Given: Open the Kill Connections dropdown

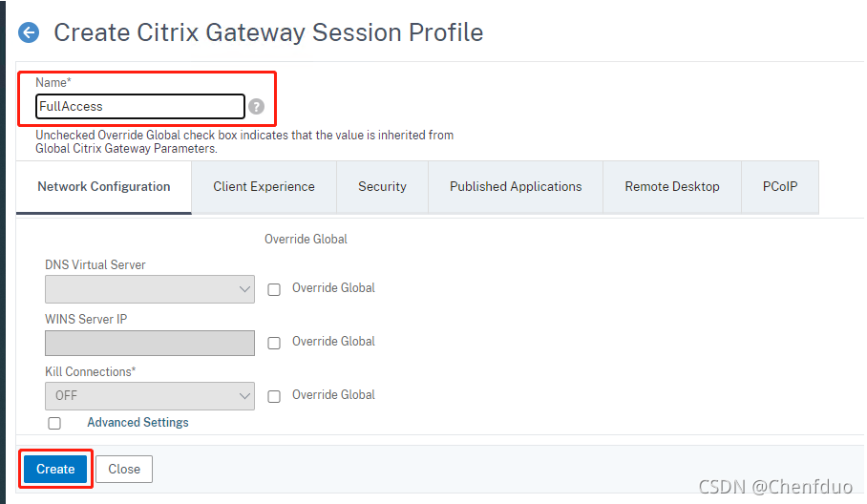Looking at the screenshot, I should [x=150, y=396].
